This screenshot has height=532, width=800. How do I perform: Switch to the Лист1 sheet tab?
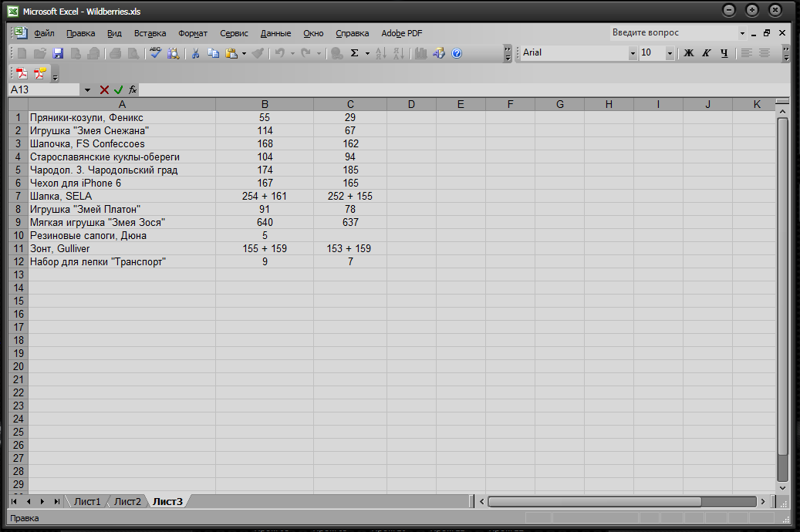(x=87, y=501)
